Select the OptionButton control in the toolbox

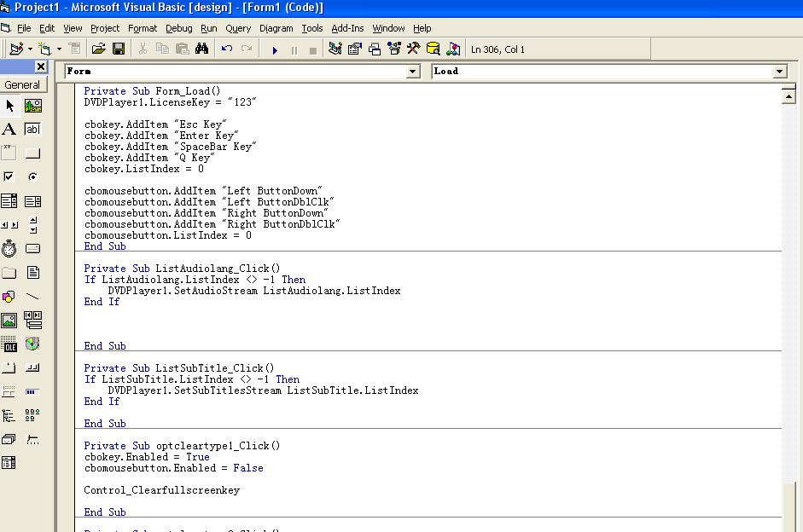(32, 177)
